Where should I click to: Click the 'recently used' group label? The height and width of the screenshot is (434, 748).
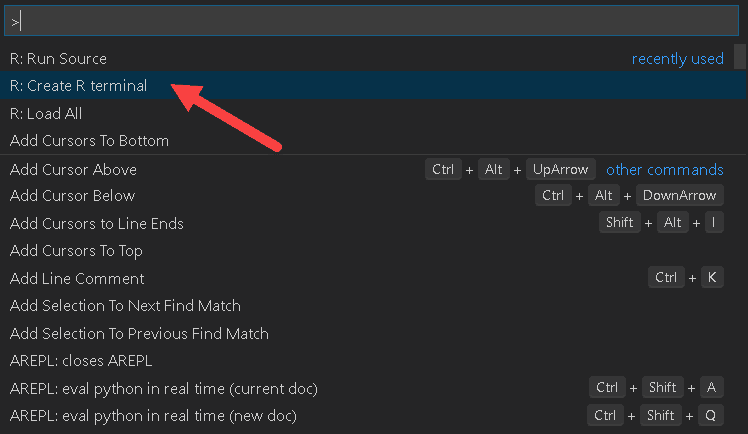coord(677,59)
